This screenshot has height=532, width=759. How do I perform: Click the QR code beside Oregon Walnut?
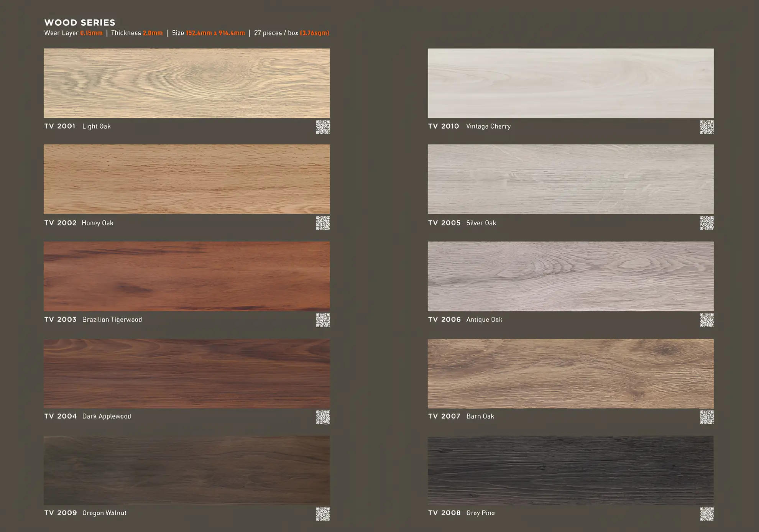pyautogui.click(x=323, y=514)
